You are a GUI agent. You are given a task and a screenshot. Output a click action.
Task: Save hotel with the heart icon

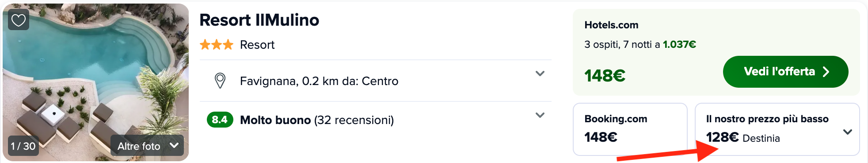click(19, 20)
